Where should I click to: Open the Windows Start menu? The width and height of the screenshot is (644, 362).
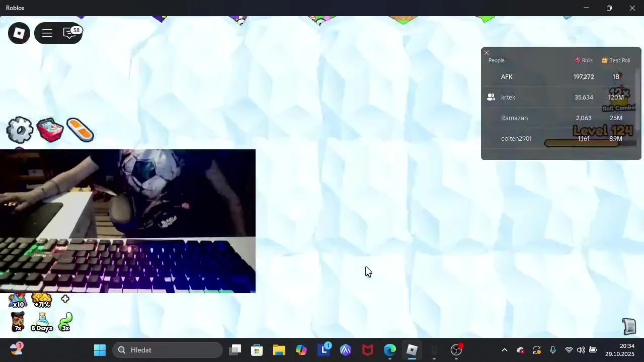100,350
